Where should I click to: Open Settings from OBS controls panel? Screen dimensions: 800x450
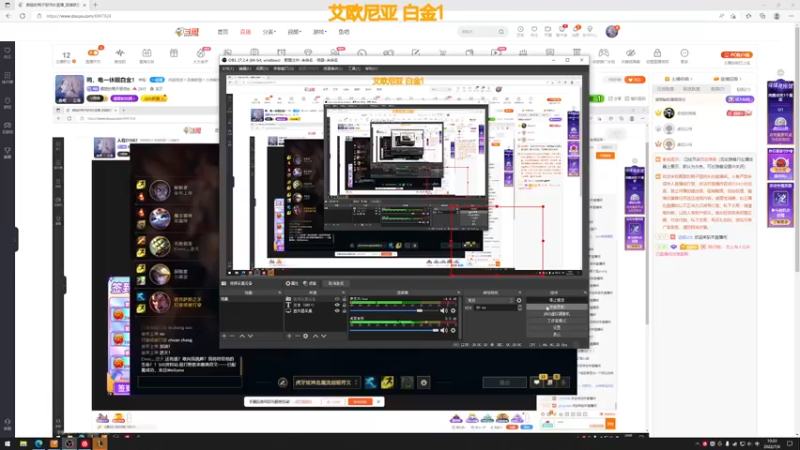(556, 327)
